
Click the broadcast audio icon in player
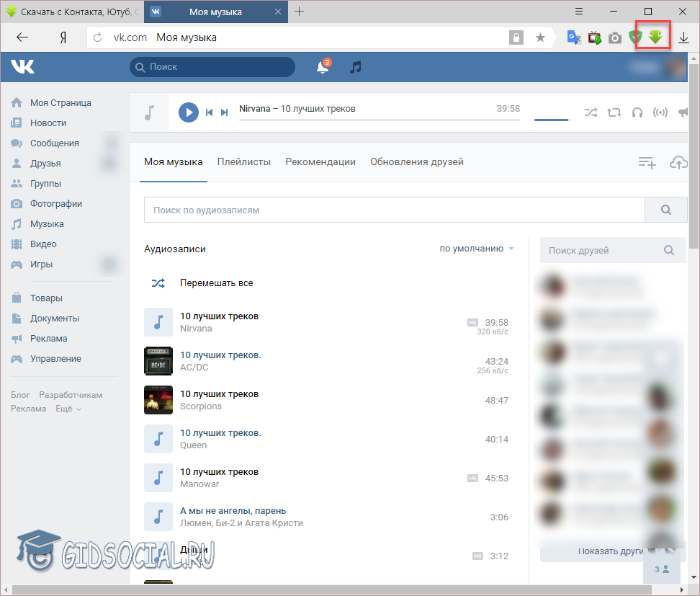coord(660,112)
